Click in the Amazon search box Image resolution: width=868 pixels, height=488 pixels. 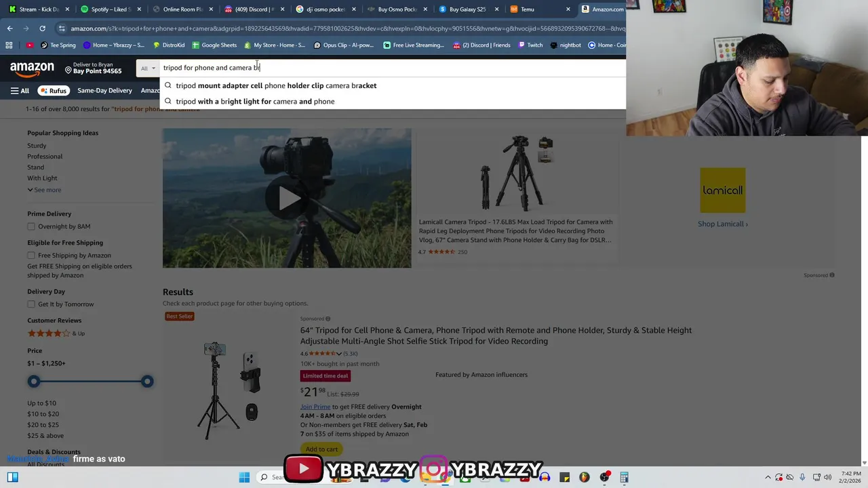pos(392,68)
